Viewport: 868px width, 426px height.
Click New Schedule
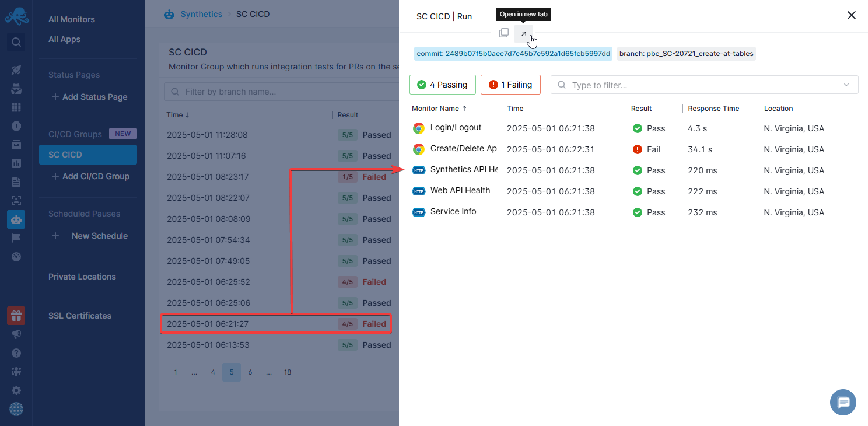pos(89,236)
